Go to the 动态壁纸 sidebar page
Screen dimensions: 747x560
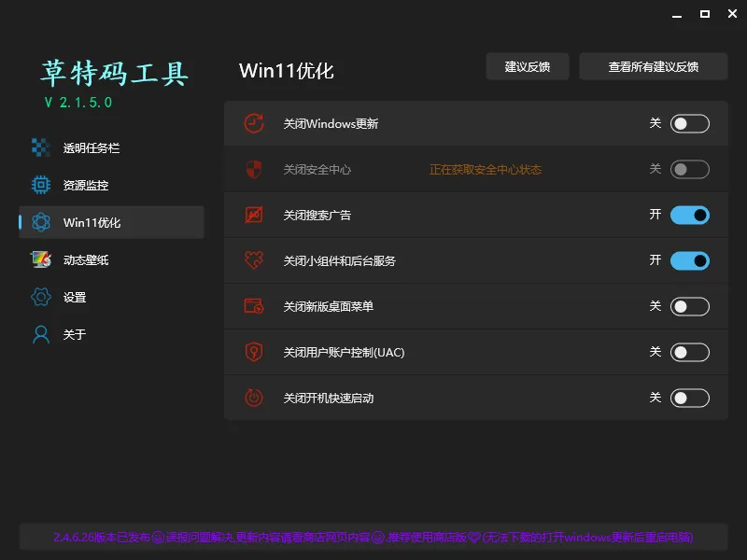click(111, 259)
